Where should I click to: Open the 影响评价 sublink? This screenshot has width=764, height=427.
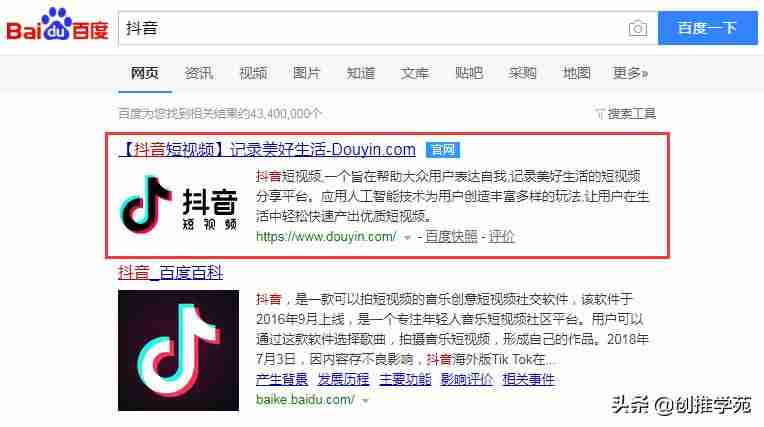click(467, 379)
